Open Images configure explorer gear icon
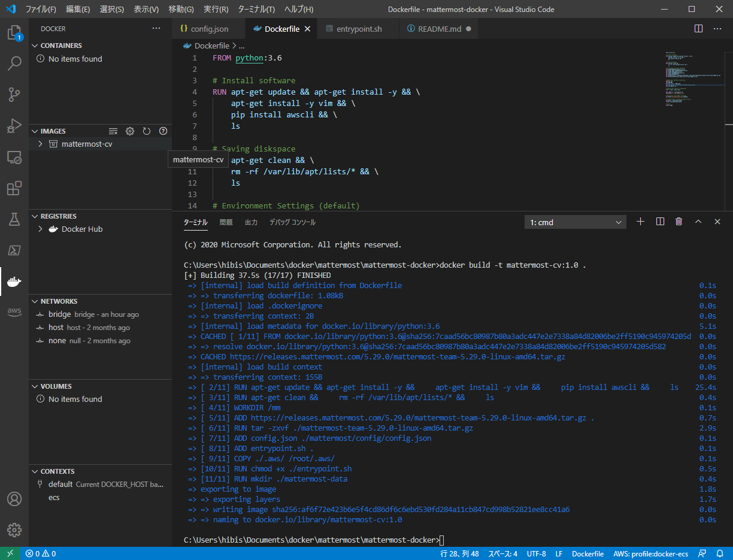Image resolution: width=733 pixels, height=560 pixels. (130, 131)
